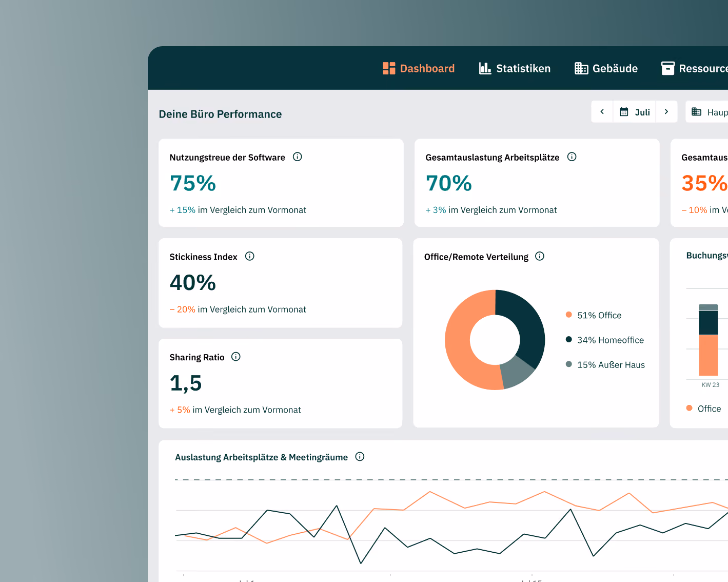Click the Statistiken bar chart icon

pyautogui.click(x=485, y=68)
